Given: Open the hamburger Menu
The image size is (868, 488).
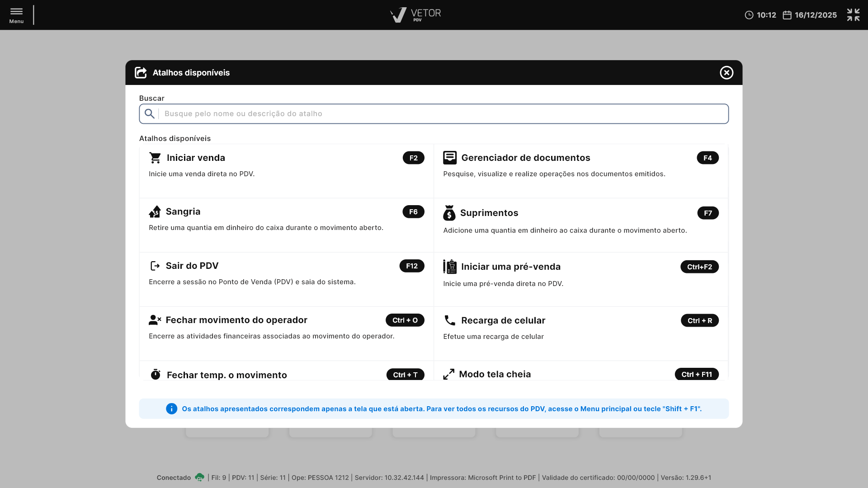Looking at the screenshot, I should (16, 15).
